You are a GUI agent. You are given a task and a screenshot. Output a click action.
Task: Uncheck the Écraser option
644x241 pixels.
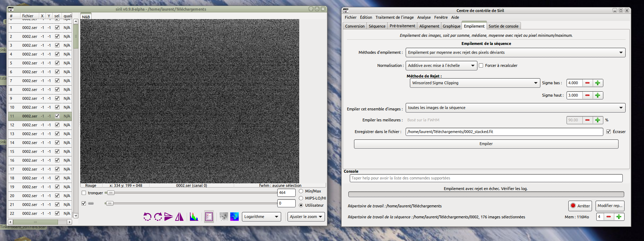[x=609, y=132]
